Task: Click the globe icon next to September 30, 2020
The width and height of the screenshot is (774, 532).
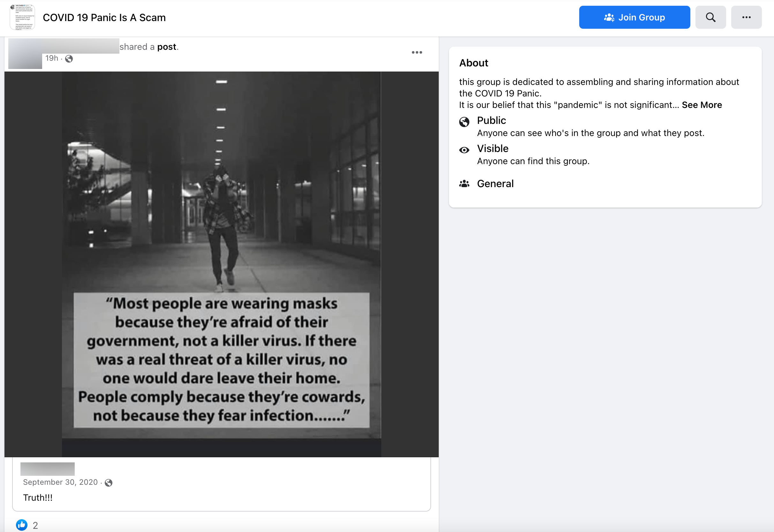Action: coord(109,482)
